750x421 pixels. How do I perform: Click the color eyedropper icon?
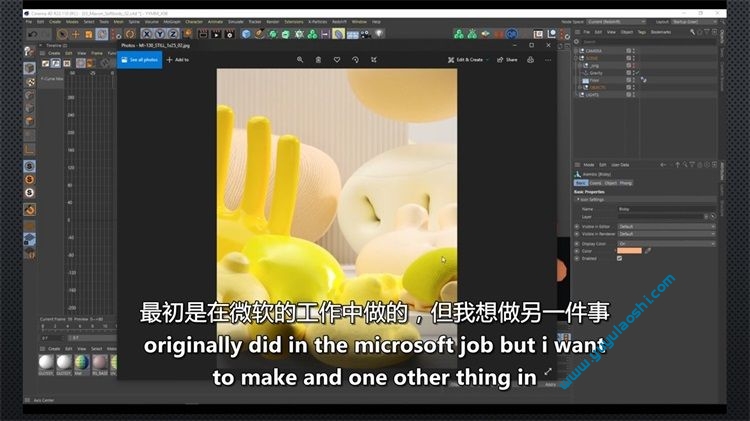pos(648,251)
